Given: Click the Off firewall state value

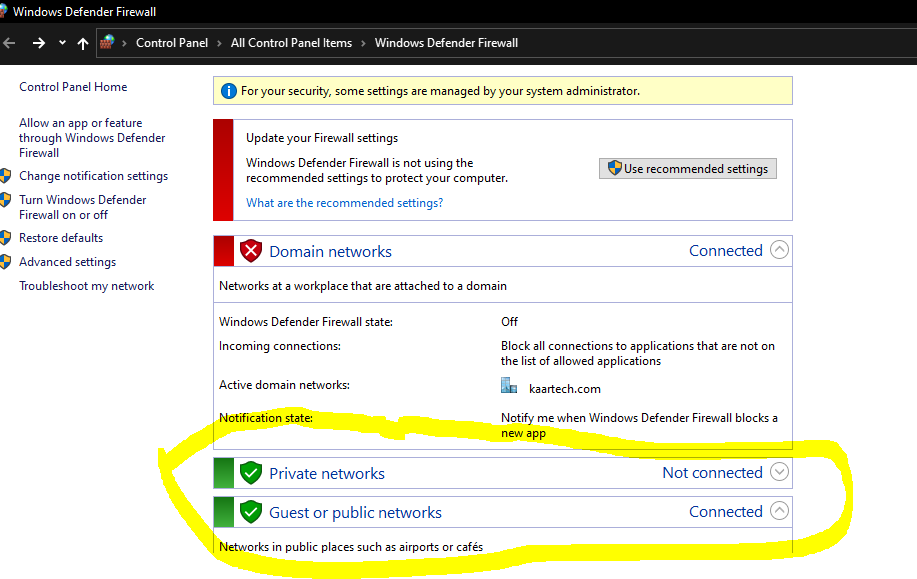Looking at the screenshot, I should [509, 322].
